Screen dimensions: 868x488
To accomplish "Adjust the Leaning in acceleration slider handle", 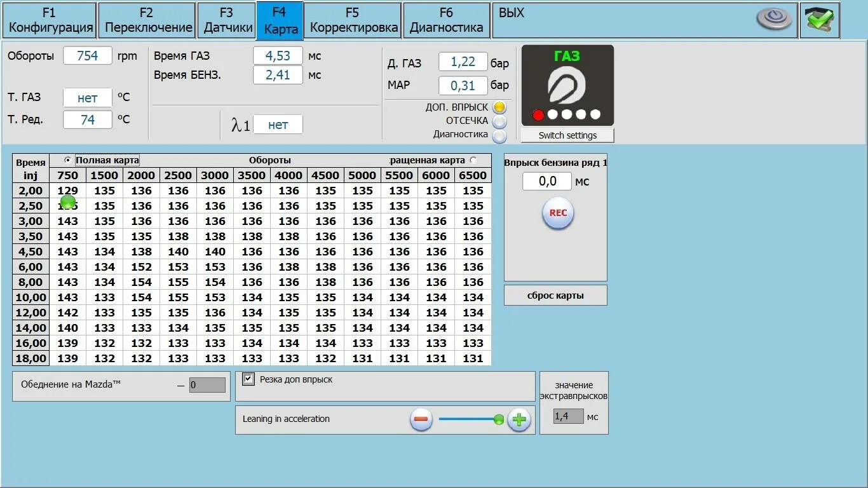I will 499,419.
